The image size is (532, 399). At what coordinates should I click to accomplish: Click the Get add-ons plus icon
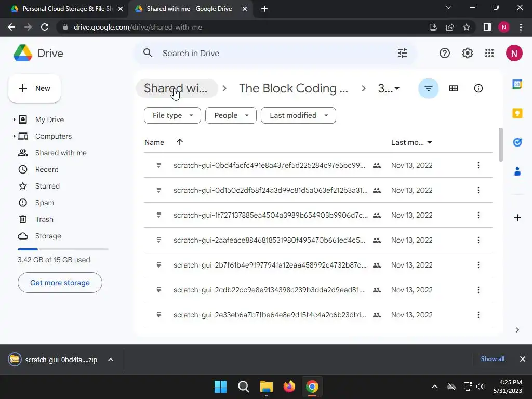click(517, 218)
